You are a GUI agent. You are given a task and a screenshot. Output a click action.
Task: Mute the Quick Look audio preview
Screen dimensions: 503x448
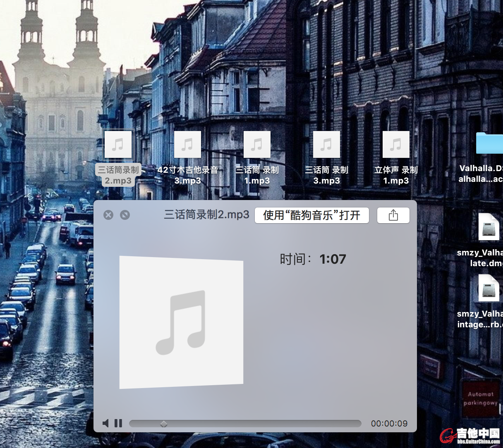106,423
